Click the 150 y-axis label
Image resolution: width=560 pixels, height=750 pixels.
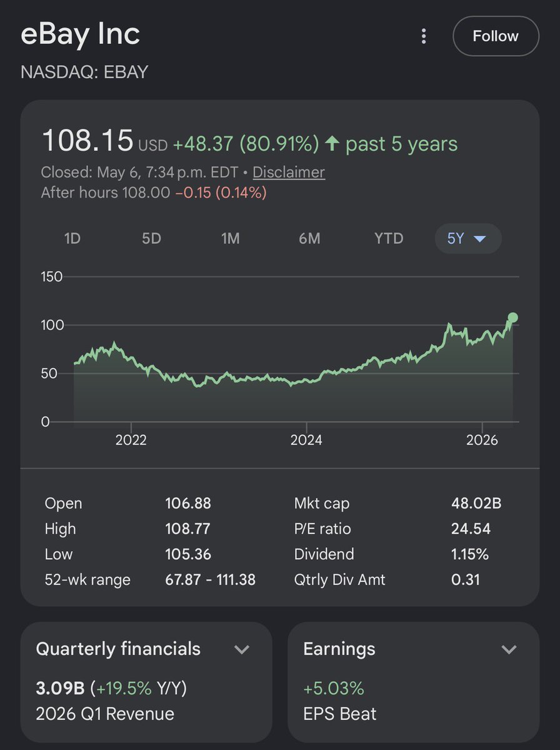click(x=52, y=276)
